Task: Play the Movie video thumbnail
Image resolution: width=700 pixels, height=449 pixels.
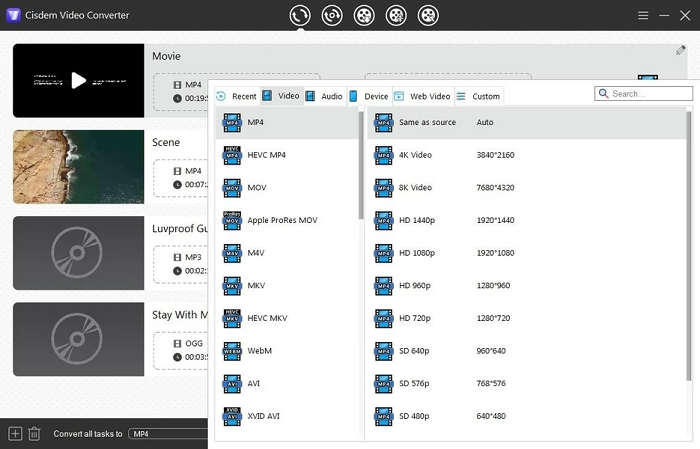Action: click(79, 80)
